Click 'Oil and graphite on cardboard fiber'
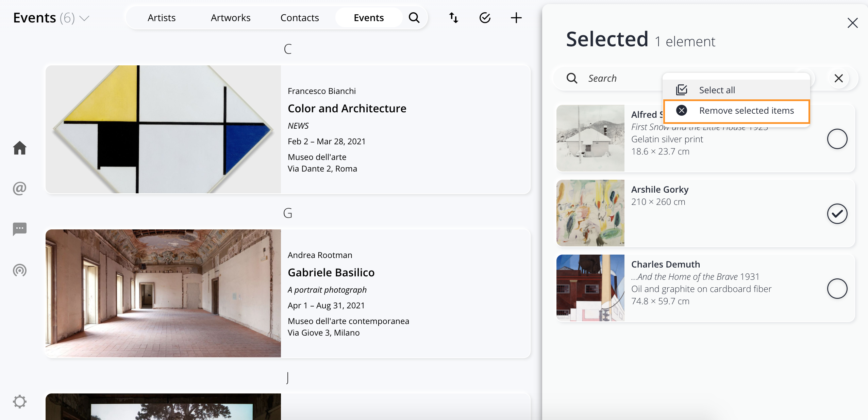This screenshot has width=868, height=420. point(701,289)
